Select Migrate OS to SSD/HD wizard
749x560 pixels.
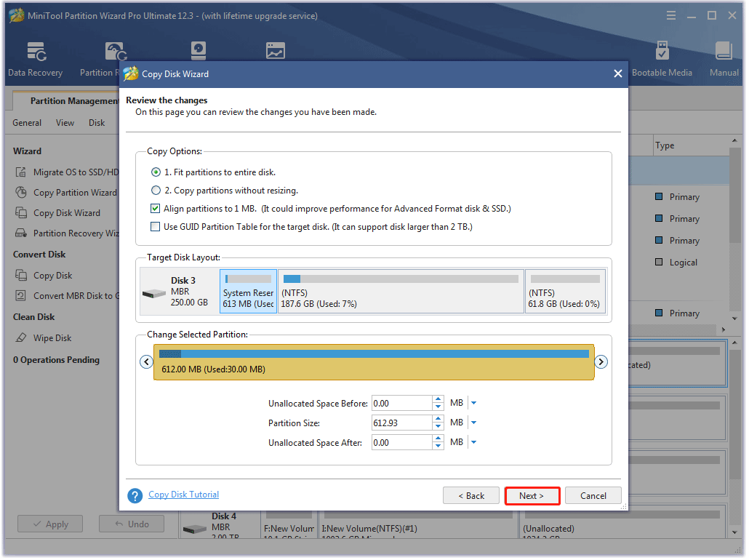point(75,172)
